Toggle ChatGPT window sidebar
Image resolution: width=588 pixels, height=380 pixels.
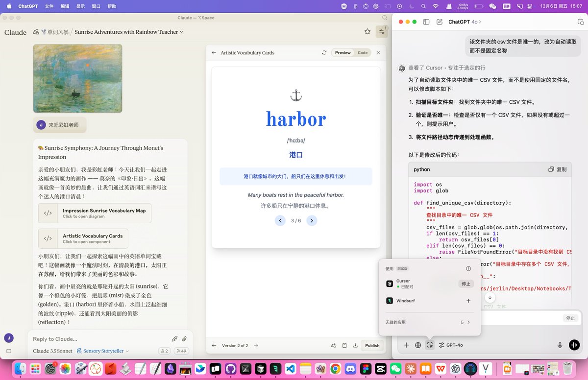pos(426,22)
